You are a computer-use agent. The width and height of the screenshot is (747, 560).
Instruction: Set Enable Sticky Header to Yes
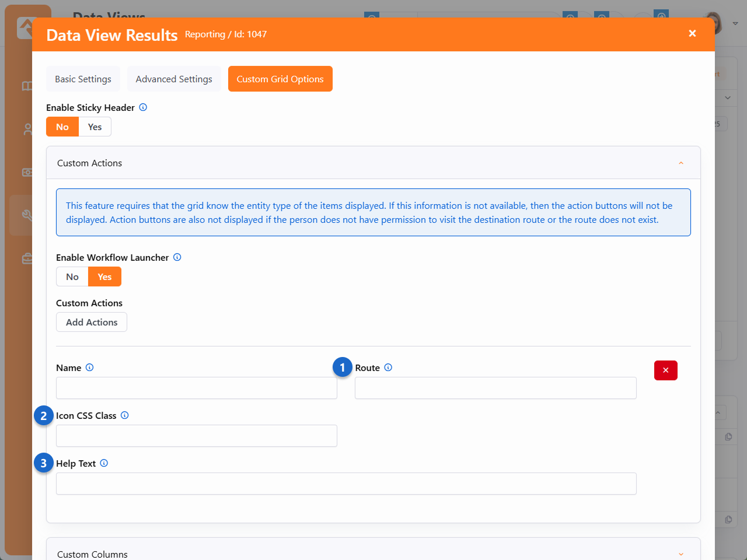[95, 127]
